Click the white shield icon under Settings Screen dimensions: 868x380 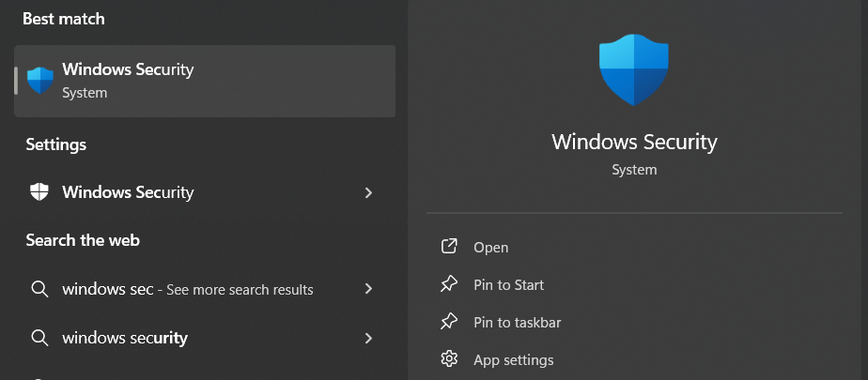point(39,192)
